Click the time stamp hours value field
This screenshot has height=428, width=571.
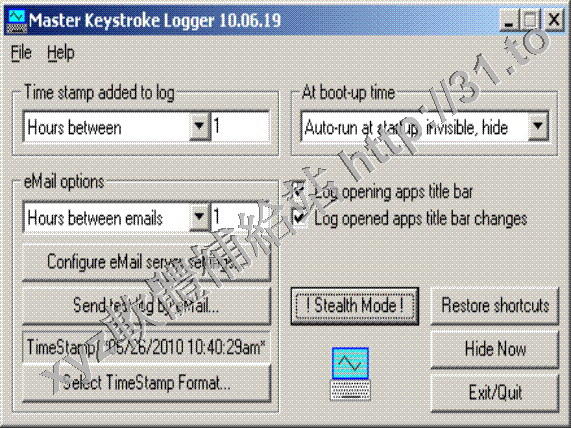point(240,126)
